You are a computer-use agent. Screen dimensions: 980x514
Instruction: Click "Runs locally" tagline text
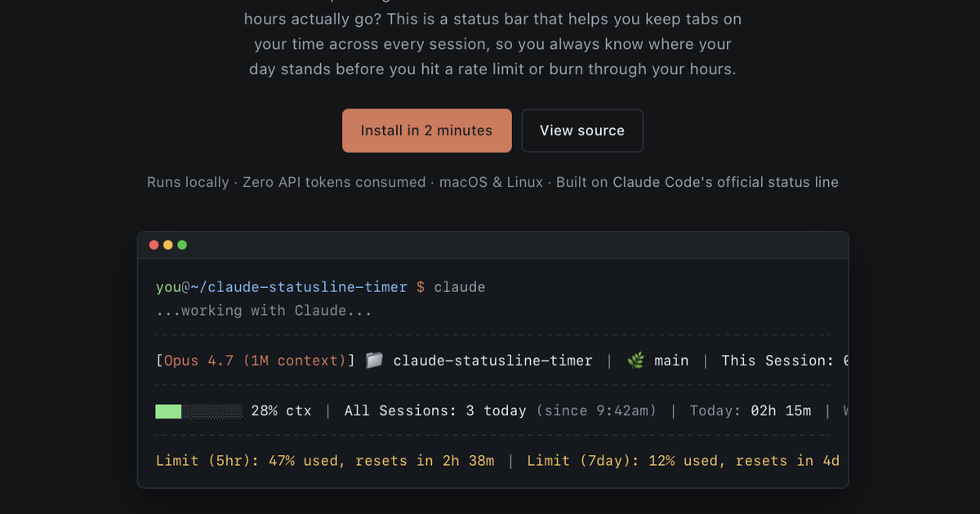tap(188, 182)
